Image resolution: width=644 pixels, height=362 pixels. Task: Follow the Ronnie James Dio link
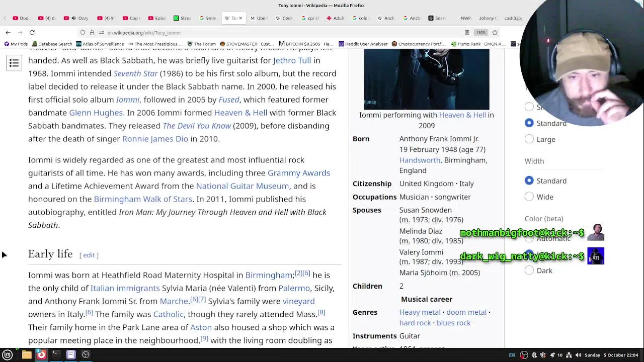(155, 139)
